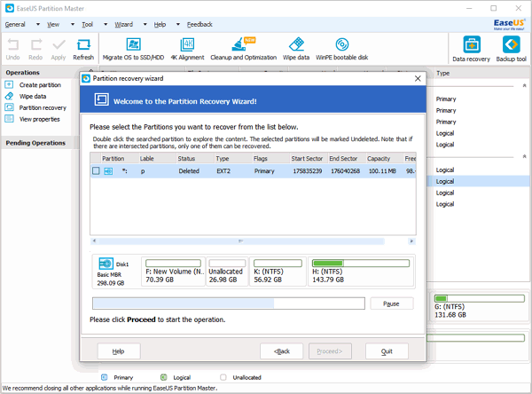Image resolution: width=532 pixels, height=394 pixels.
Task: Click Create partition in Operations panel
Action: [x=40, y=85]
